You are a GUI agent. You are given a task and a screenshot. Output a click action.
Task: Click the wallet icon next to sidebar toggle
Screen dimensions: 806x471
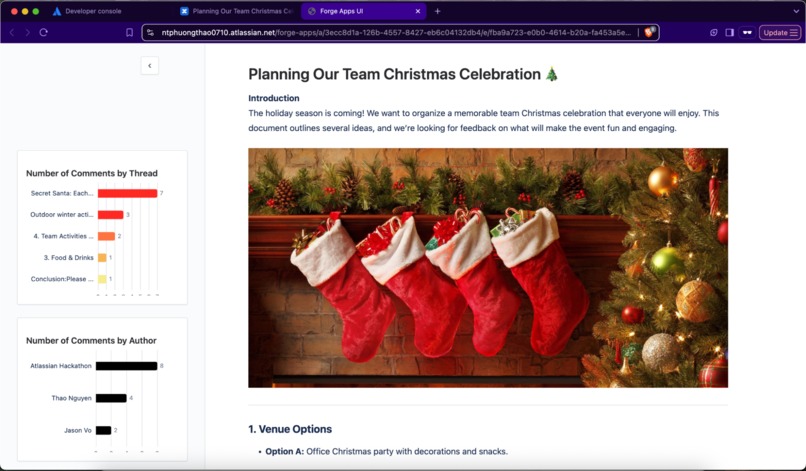[713, 32]
